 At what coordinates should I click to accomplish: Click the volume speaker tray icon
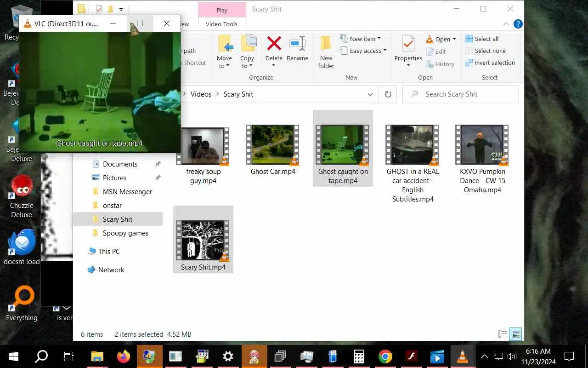512,356
